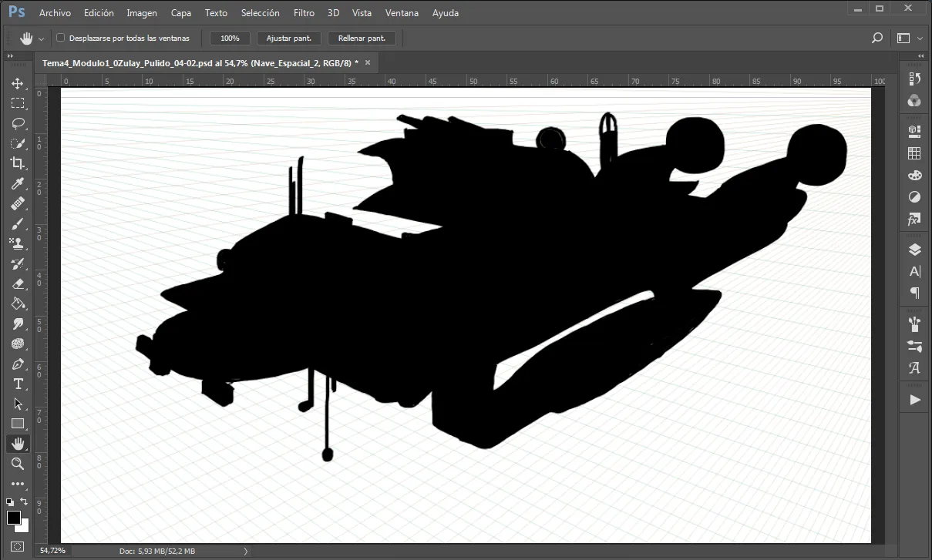Image resolution: width=932 pixels, height=560 pixels.
Task: Open the Character panel icon
Action: coord(915,271)
